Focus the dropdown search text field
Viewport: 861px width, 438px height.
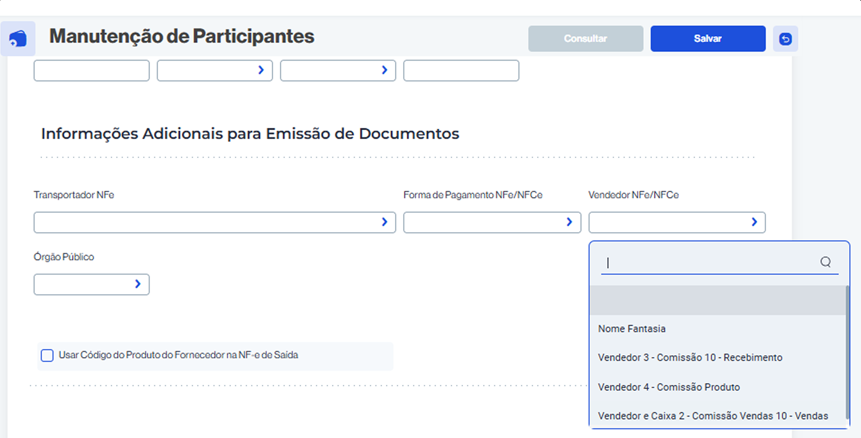(710, 262)
